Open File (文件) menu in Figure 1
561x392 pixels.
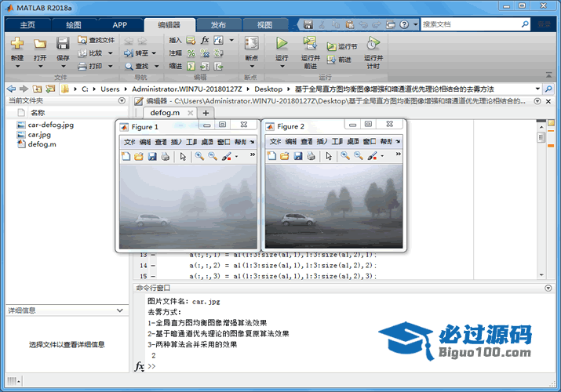click(129, 142)
